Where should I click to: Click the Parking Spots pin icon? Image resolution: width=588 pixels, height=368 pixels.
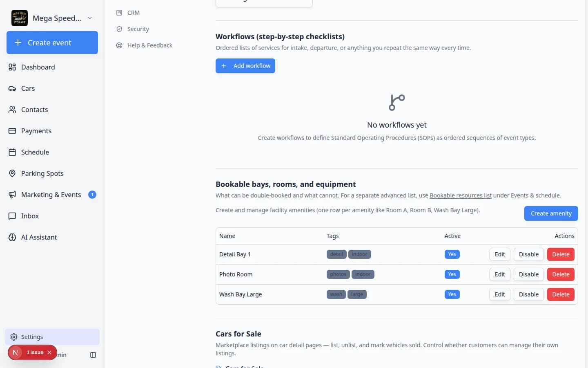[12, 173]
